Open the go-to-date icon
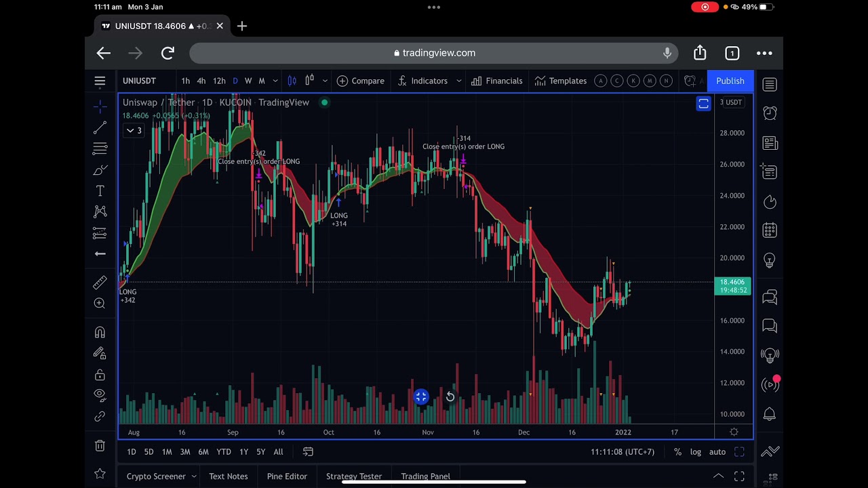The image size is (868, 488). (308, 451)
